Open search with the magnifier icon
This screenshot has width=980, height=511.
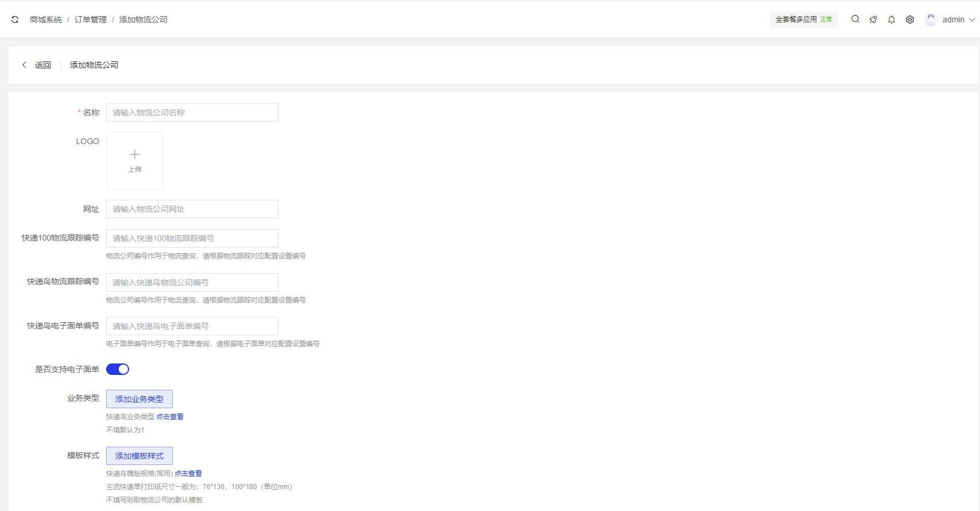point(855,19)
